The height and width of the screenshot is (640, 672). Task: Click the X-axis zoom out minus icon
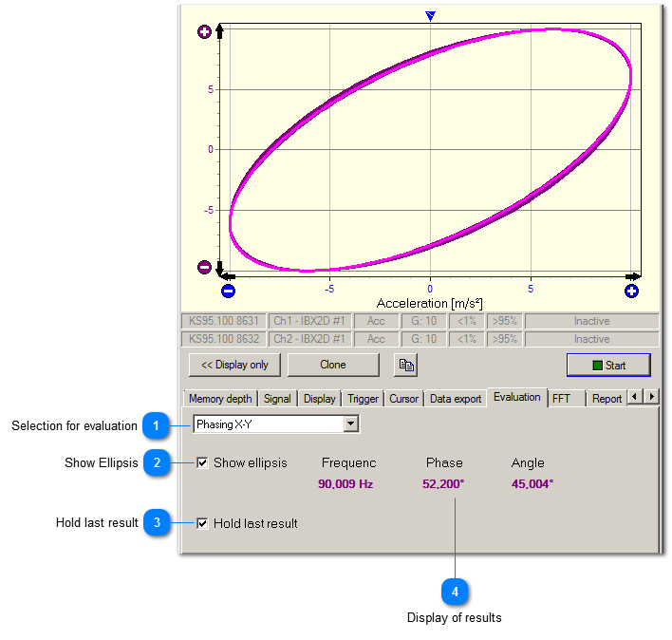point(228,292)
